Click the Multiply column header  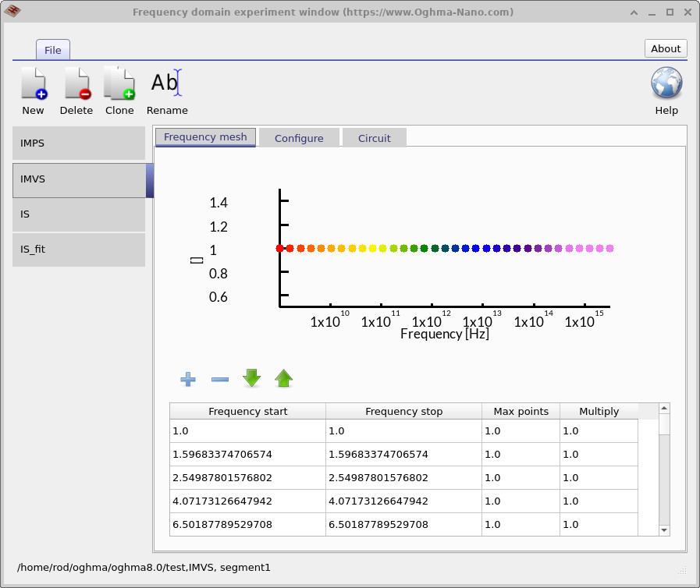(599, 411)
